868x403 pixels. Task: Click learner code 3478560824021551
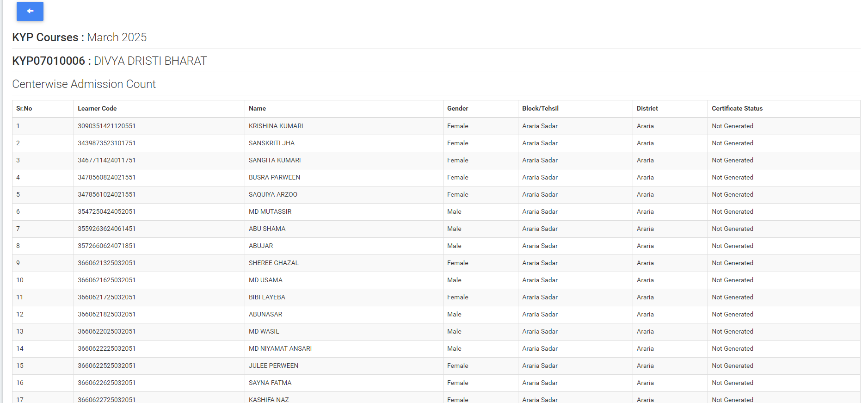[x=106, y=177]
